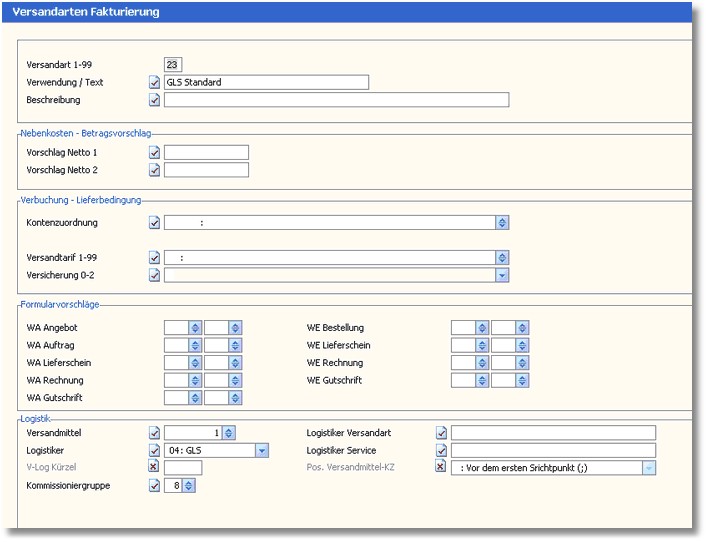
Task: Click the red X icon beside Pos. Versandmittel-KZ
Action: 441,468
